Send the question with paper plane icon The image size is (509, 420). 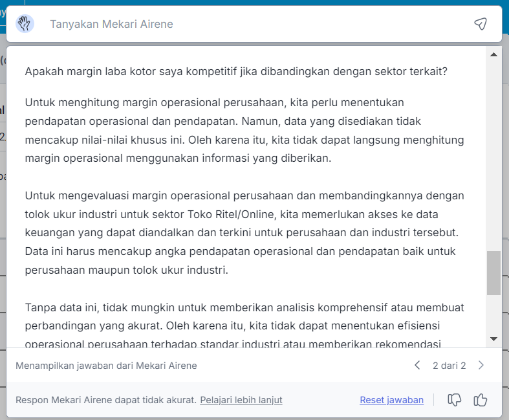pyautogui.click(x=481, y=24)
